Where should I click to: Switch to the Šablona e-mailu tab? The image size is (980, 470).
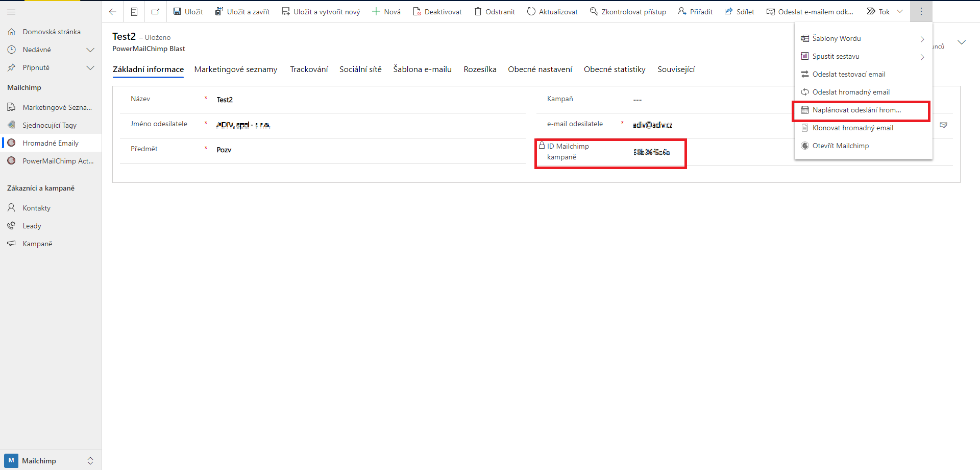pos(422,69)
